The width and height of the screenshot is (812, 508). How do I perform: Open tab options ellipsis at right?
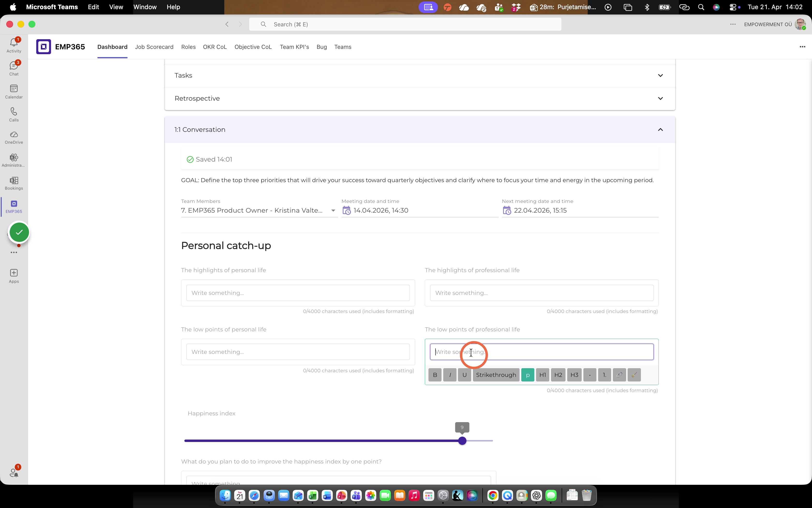point(802,47)
